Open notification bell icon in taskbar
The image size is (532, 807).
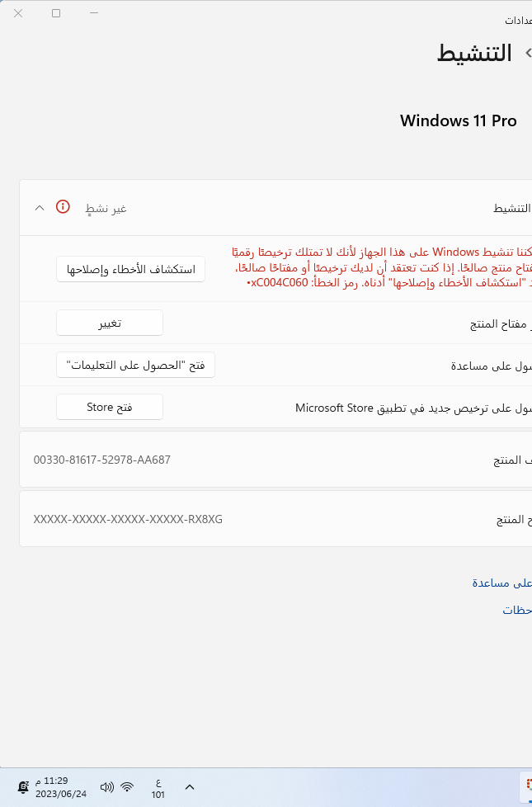[x=23, y=787]
